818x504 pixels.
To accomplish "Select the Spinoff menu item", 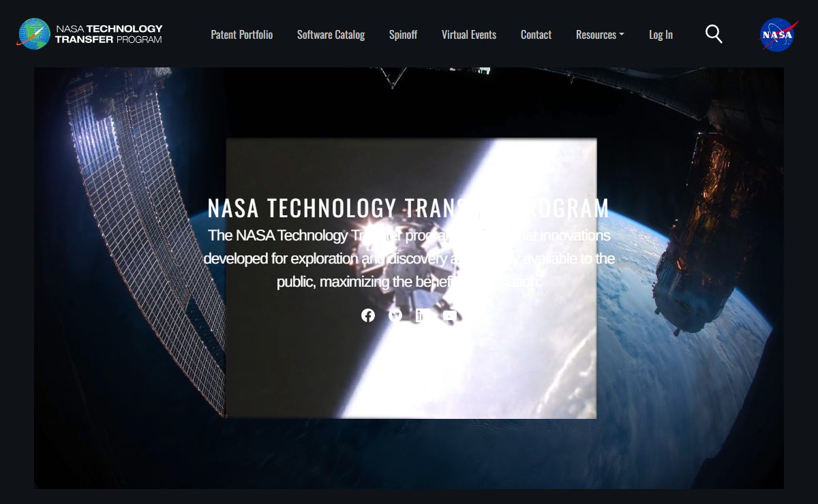I will (x=403, y=35).
